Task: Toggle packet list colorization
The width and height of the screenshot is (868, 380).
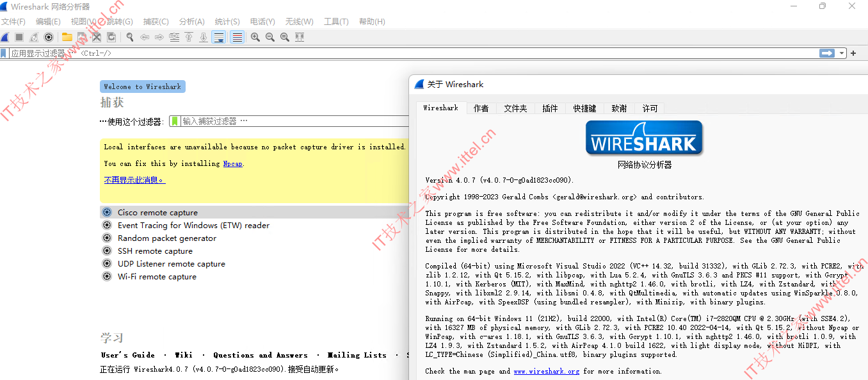Action: tap(237, 37)
